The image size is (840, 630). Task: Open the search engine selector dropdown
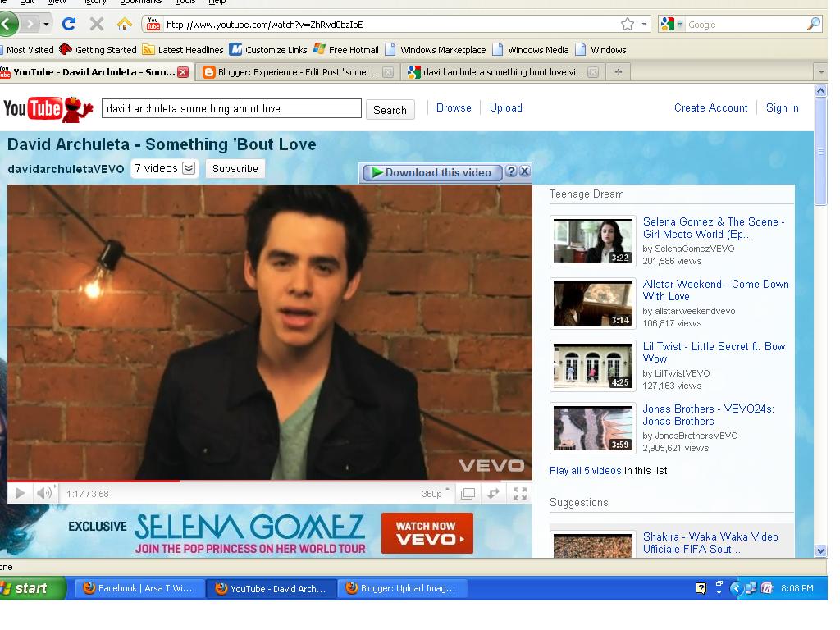point(673,24)
